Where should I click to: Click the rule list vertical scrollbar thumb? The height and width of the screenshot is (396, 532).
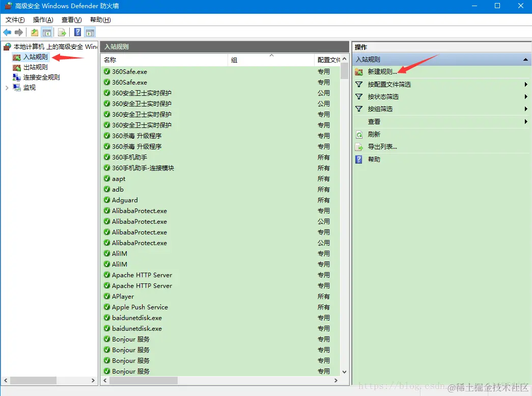pyautogui.click(x=344, y=71)
